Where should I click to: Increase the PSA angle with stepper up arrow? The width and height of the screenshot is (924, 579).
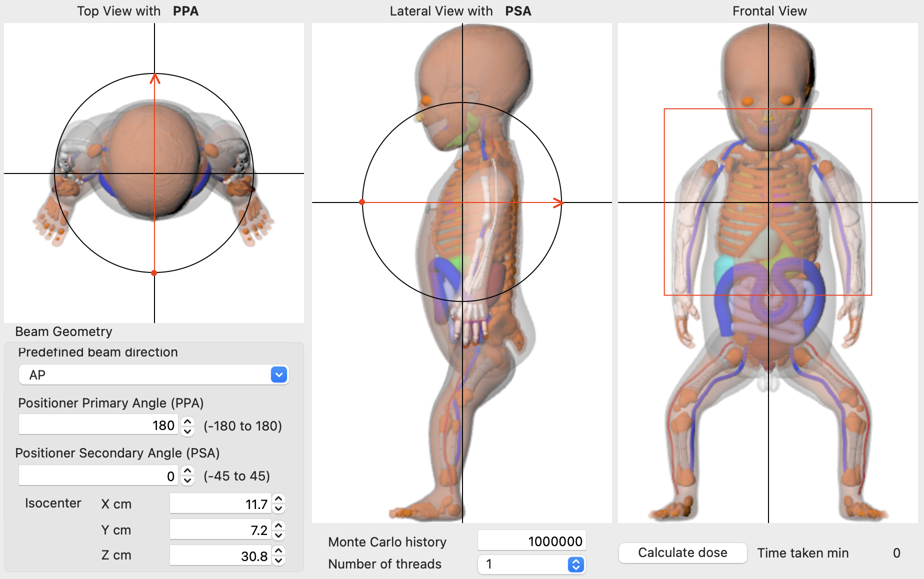point(187,471)
